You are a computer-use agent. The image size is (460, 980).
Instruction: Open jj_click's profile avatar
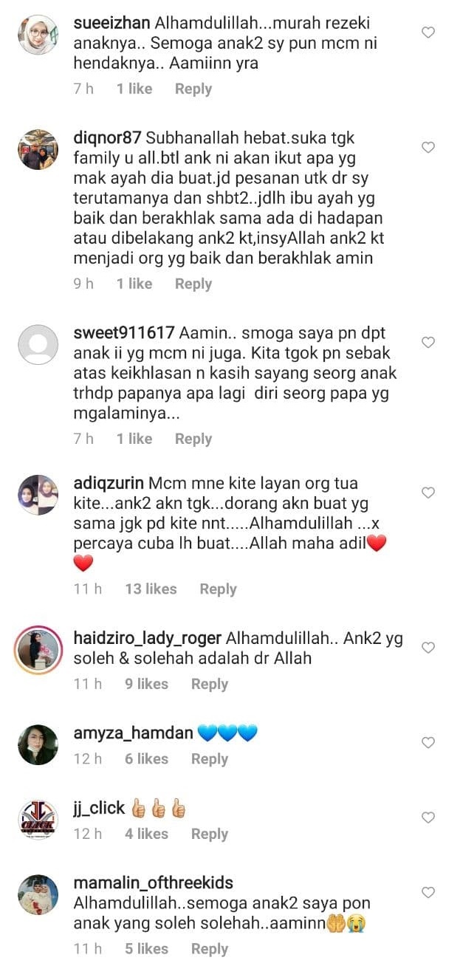[38, 820]
